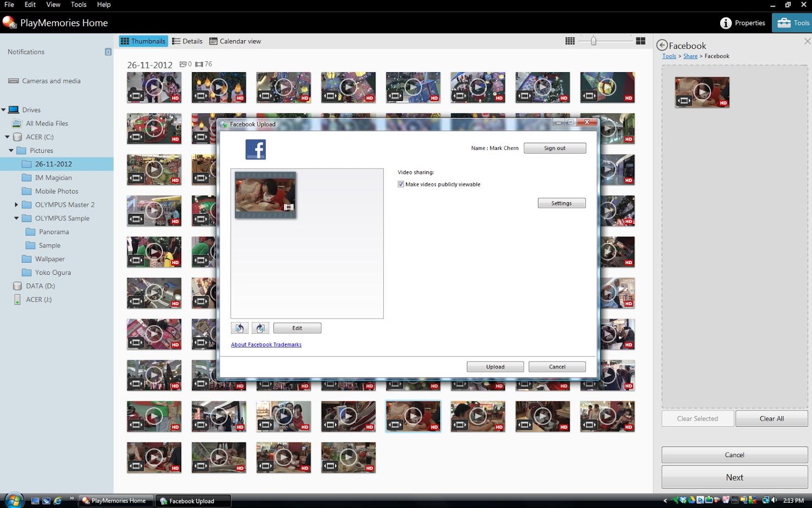Rotate video left in Facebook Upload dialog
The width and height of the screenshot is (812, 508).
coord(240,328)
